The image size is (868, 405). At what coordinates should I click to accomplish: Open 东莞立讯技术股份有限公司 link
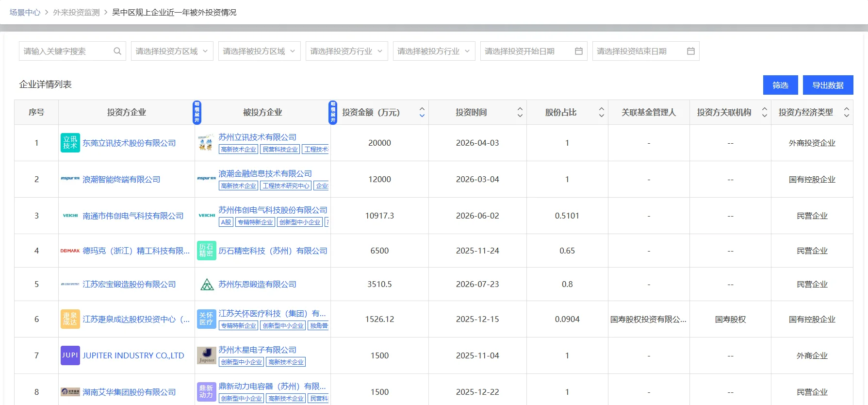129,143
